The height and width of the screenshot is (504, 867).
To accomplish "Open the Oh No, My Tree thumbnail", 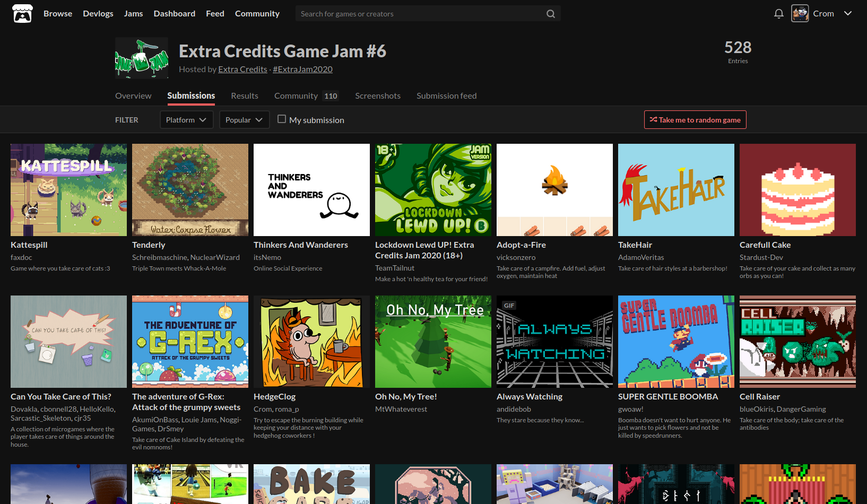I will click(x=433, y=342).
